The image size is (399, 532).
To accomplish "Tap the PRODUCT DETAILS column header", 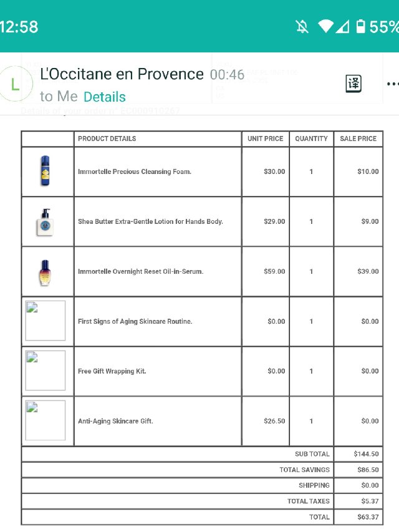I will tap(107, 138).
